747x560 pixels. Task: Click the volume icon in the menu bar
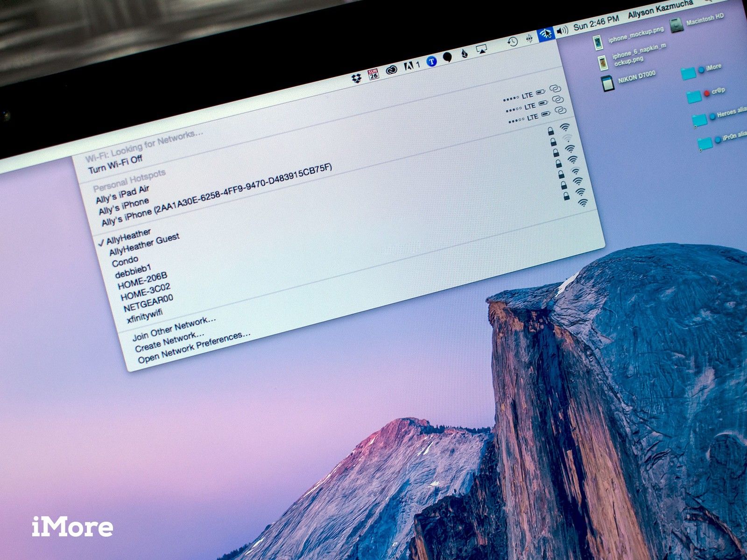[562, 31]
